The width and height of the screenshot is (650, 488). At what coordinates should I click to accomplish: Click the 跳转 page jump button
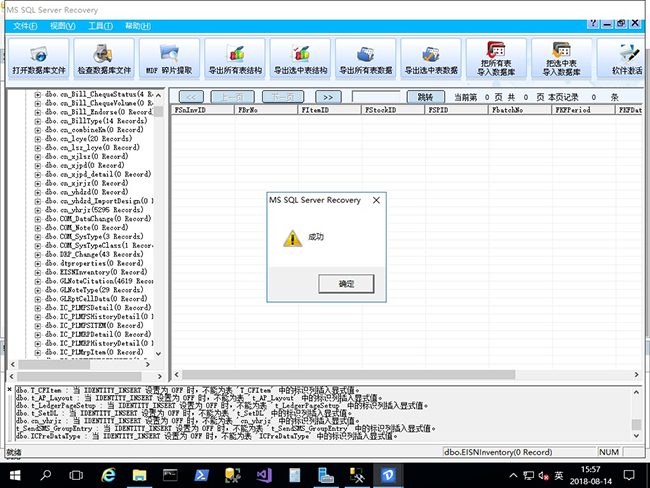tap(425, 97)
